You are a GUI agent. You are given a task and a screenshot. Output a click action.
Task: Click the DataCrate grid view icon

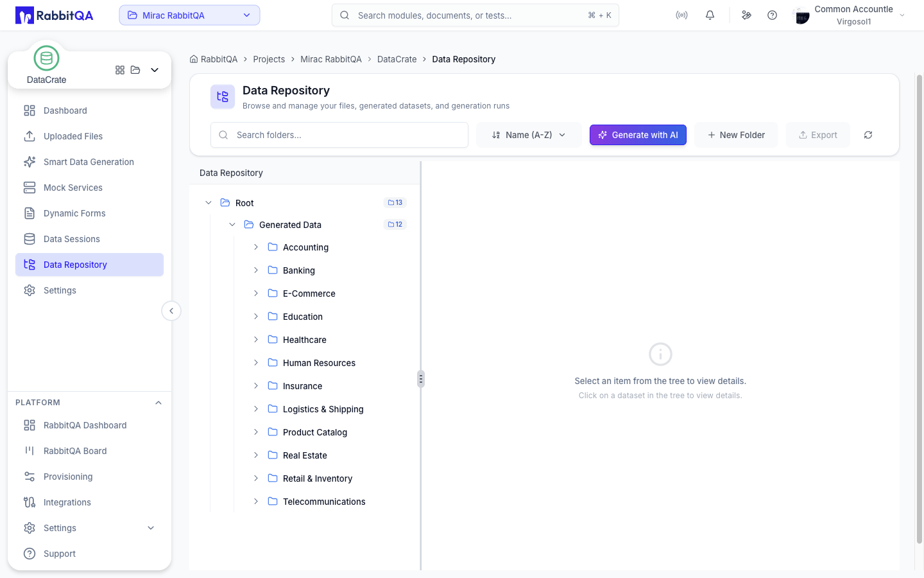(x=120, y=70)
